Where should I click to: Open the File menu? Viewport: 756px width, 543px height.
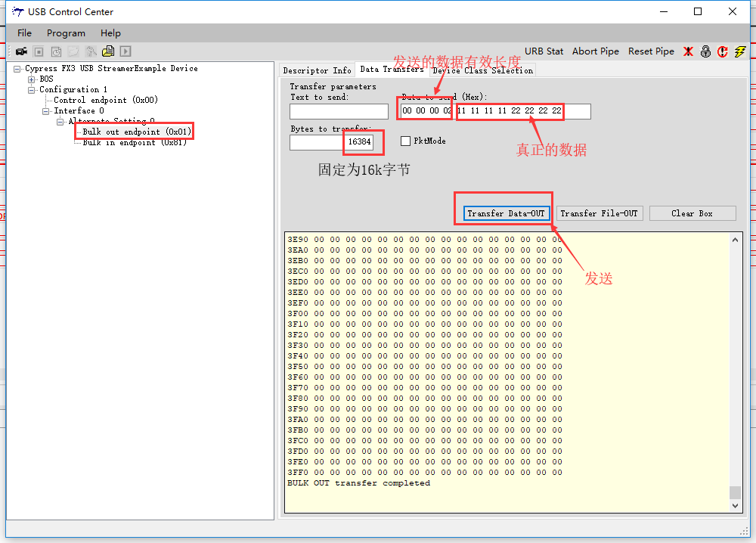pos(25,33)
